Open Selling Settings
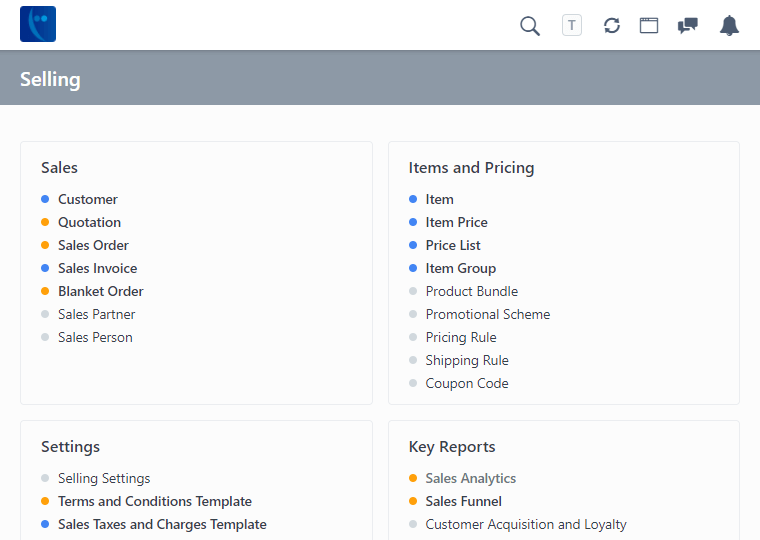760x540 pixels. [x=104, y=478]
